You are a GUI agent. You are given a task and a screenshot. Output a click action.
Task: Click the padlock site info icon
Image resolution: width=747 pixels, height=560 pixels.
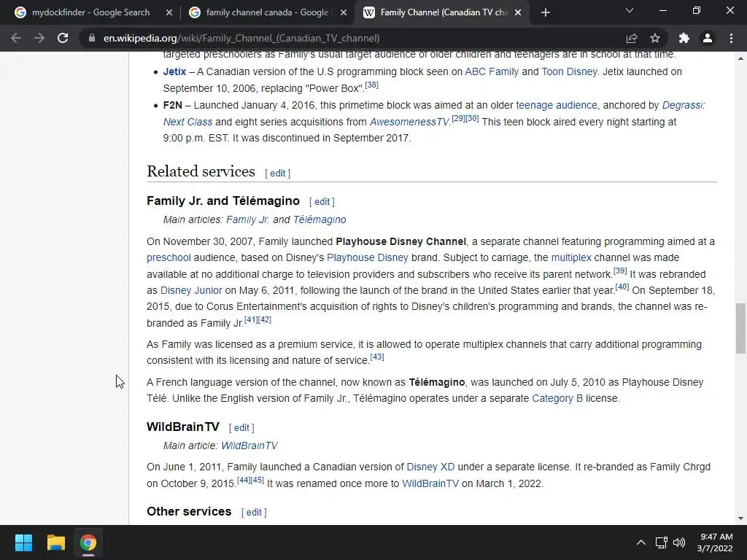point(92,38)
